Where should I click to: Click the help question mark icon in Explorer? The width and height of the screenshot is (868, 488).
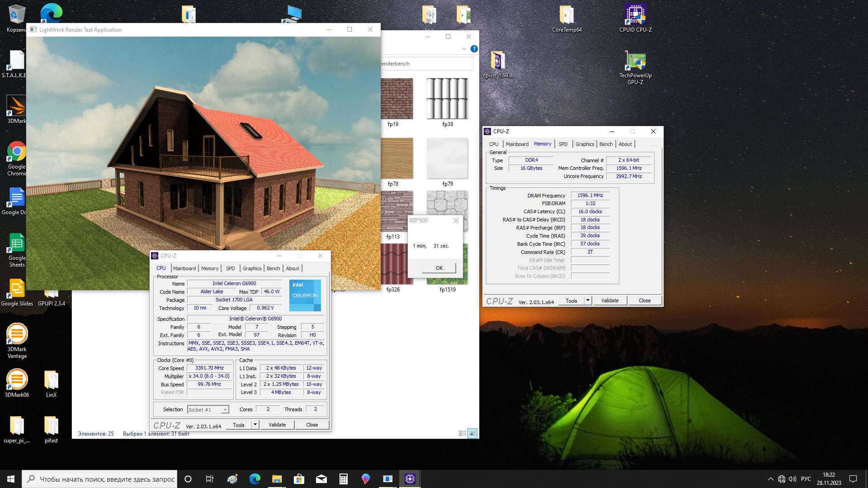pos(474,49)
